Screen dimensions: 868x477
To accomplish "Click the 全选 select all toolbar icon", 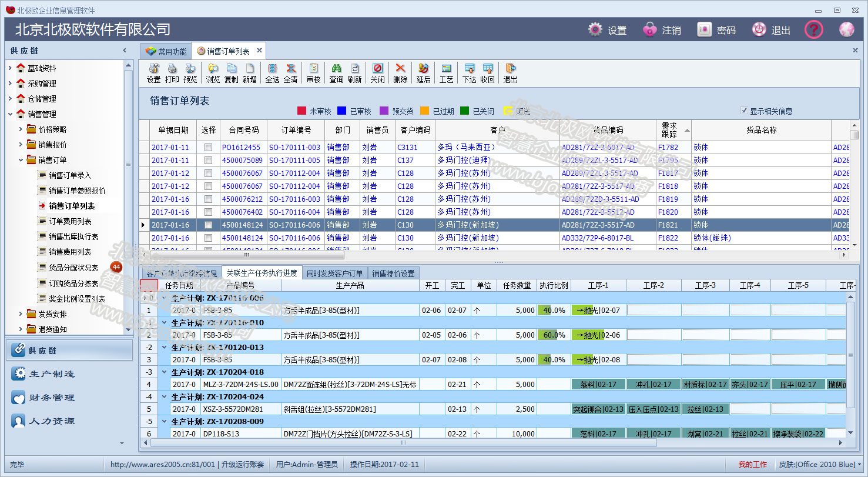I will [273, 68].
